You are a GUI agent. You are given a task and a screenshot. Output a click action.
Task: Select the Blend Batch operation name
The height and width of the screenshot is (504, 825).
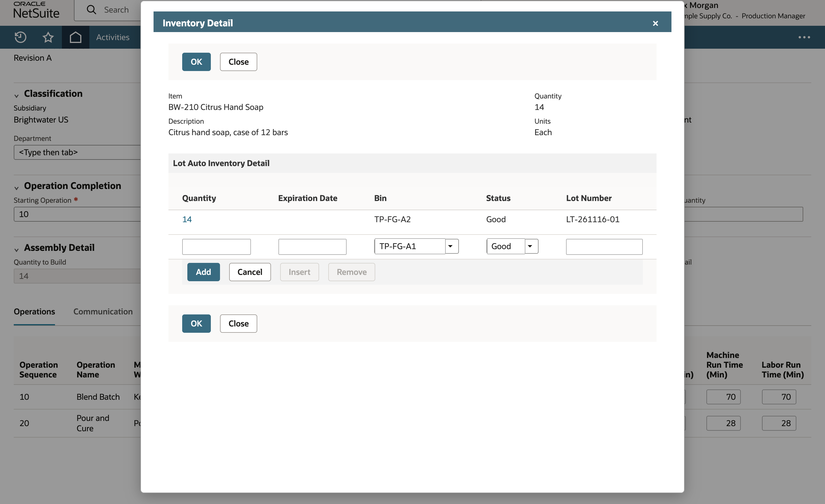(x=98, y=397)
